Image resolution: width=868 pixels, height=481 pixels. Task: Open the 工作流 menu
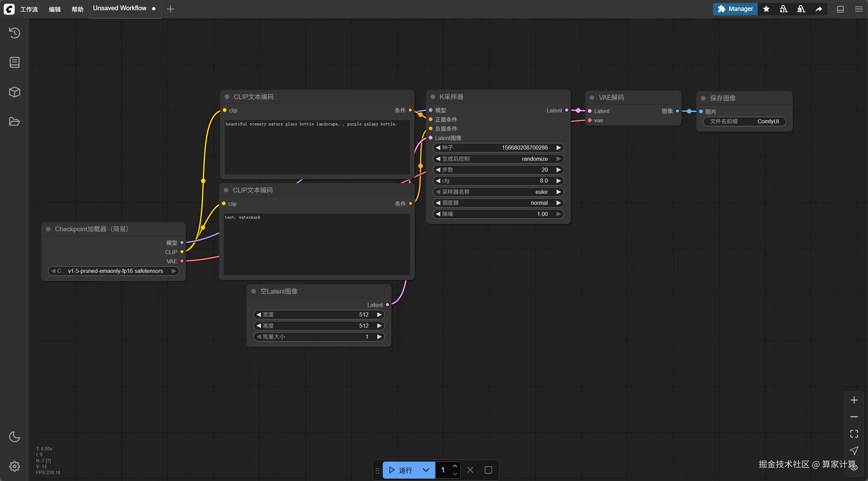29,9
